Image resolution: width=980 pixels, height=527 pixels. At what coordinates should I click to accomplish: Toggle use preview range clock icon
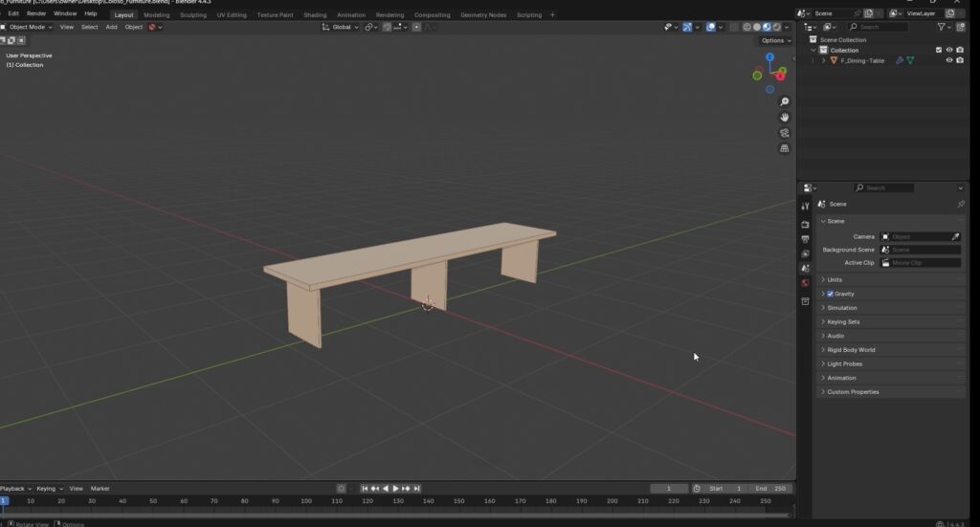[697, 489]
